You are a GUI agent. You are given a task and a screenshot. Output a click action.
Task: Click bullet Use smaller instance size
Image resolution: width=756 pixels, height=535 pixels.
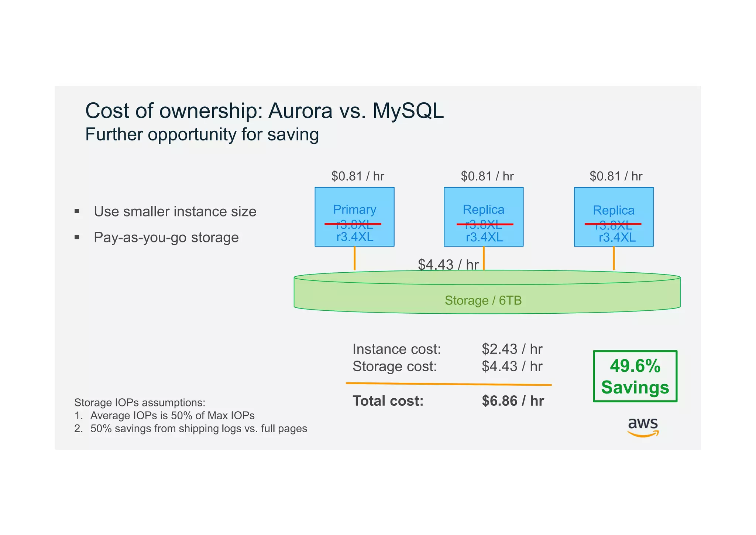pyautogui.click(x=175, y=212)
